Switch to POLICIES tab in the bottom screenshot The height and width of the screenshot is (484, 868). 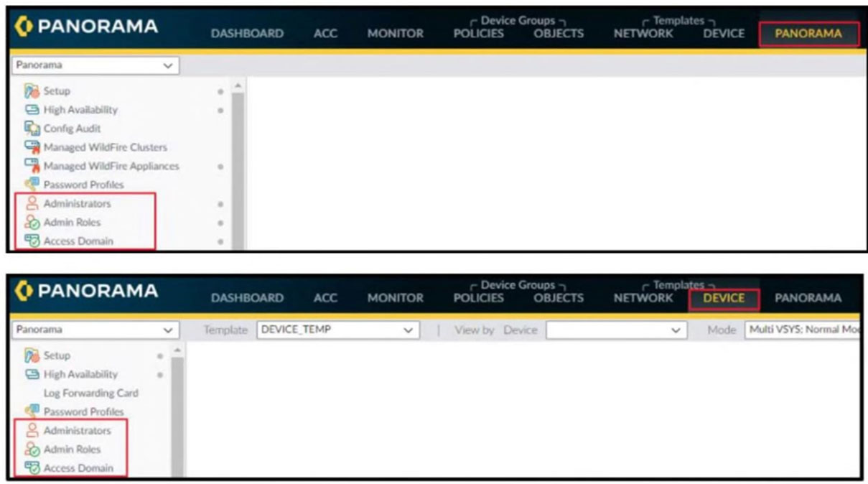pyautogui.click(x=479, y=298)
